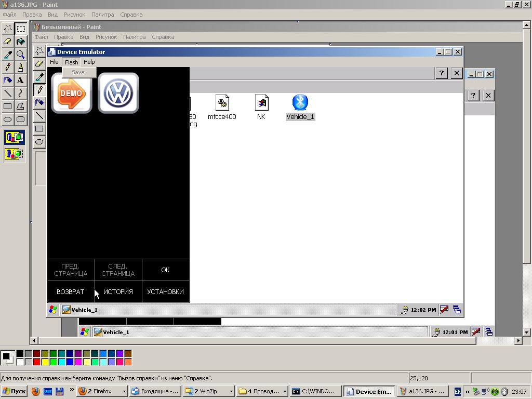The image size is (532, 399).
Task: Expand the WinZip taskbar group dropdown
Action: pos(231,392)
